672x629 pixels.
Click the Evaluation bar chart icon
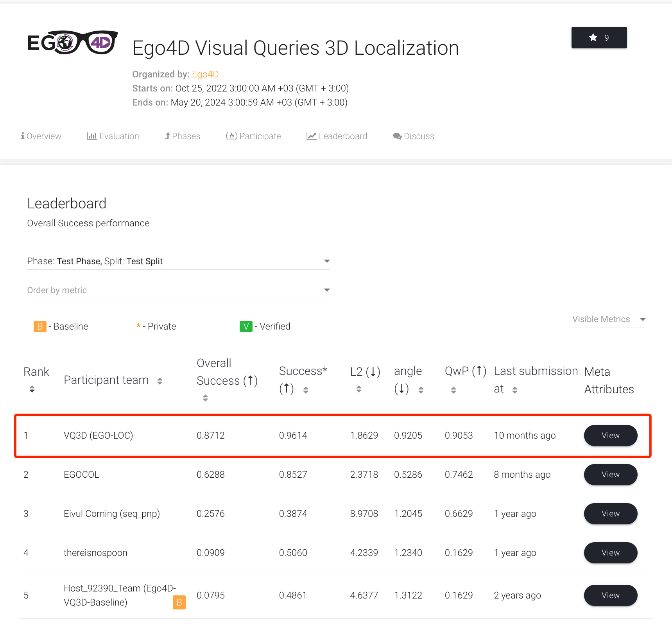click(92, 136)
